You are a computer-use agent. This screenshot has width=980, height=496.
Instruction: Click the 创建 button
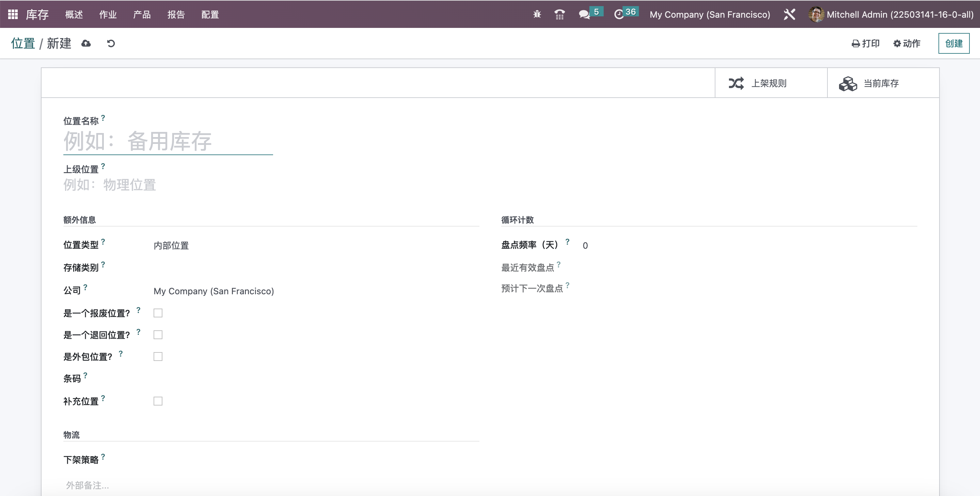point(953,43)
